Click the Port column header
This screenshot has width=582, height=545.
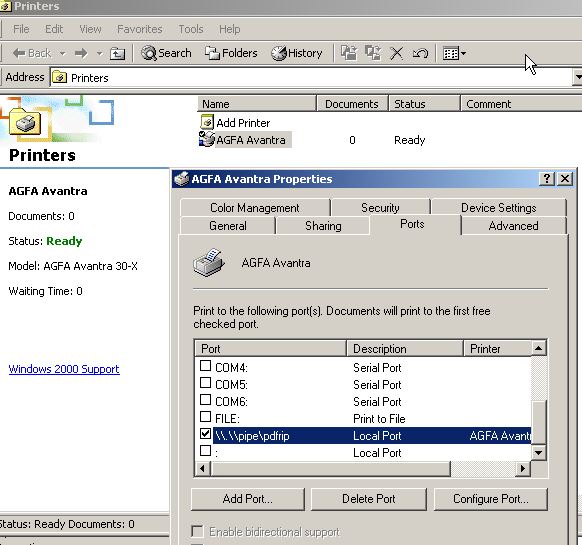pyautogui.click(x=271, y=349)
